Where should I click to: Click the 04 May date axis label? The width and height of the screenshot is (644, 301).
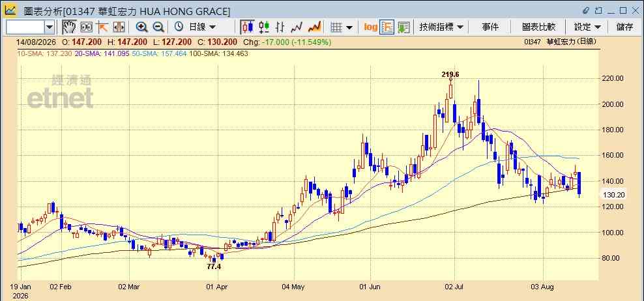[294, 287]
